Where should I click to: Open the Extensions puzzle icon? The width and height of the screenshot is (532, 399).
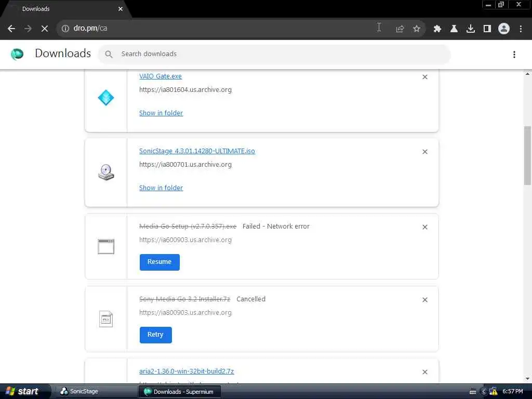pos(437,29)
